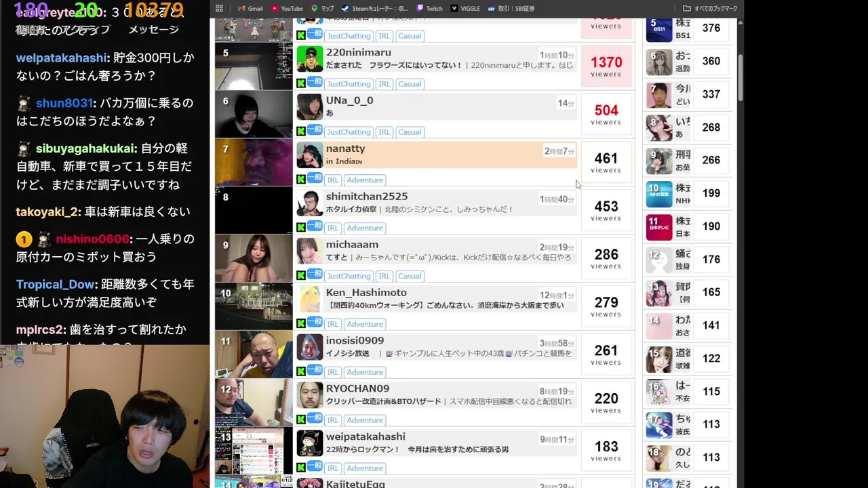Click the 一般 badge in inosisi0909's row

(x=315, y=369)
